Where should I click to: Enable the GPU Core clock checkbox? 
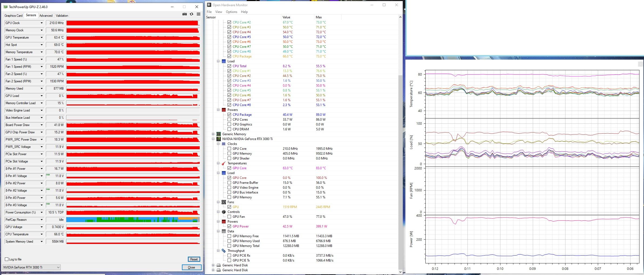click(229, 149)
